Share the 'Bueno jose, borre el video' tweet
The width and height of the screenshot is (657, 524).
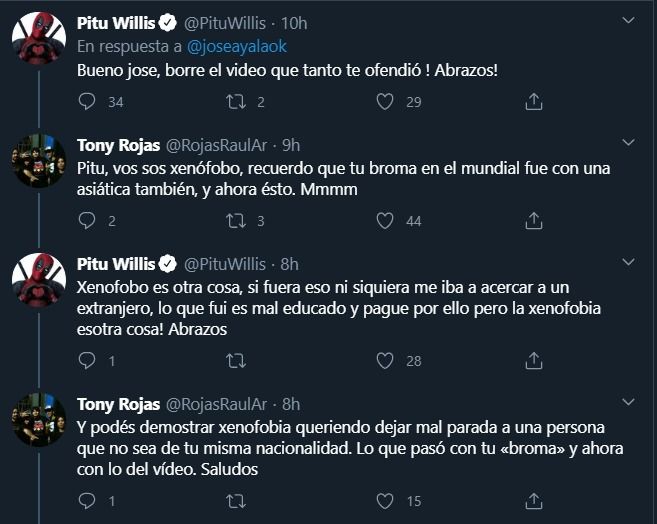(x=534, y=101)
